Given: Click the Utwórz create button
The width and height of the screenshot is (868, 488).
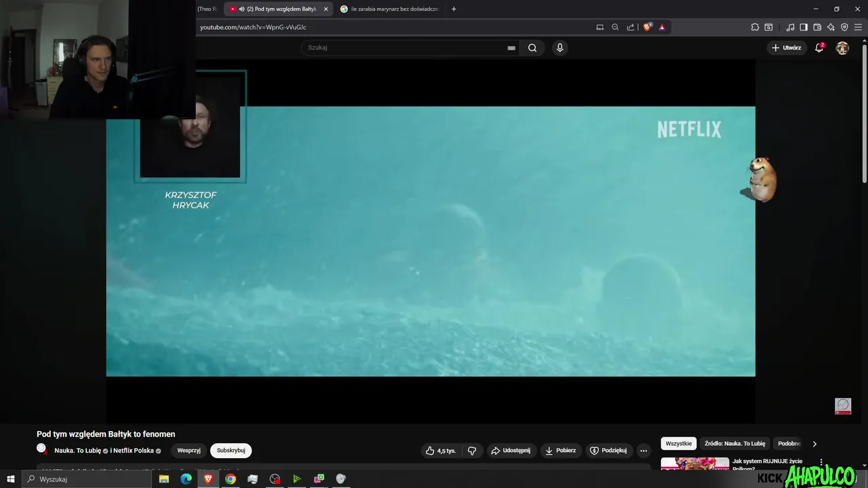Looking at the screenshot, I should 786,47.
